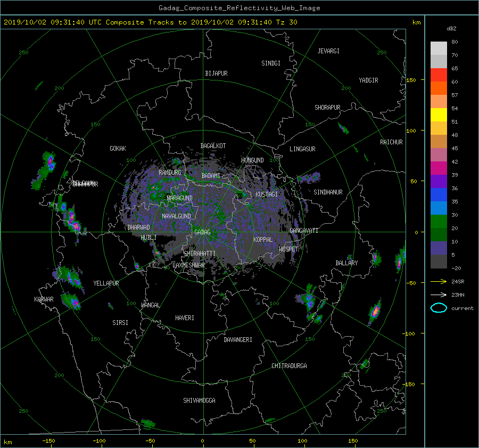Screen dimensions: 479x448
Task: Click the HOSPET city label
Action: click(288, 249)
